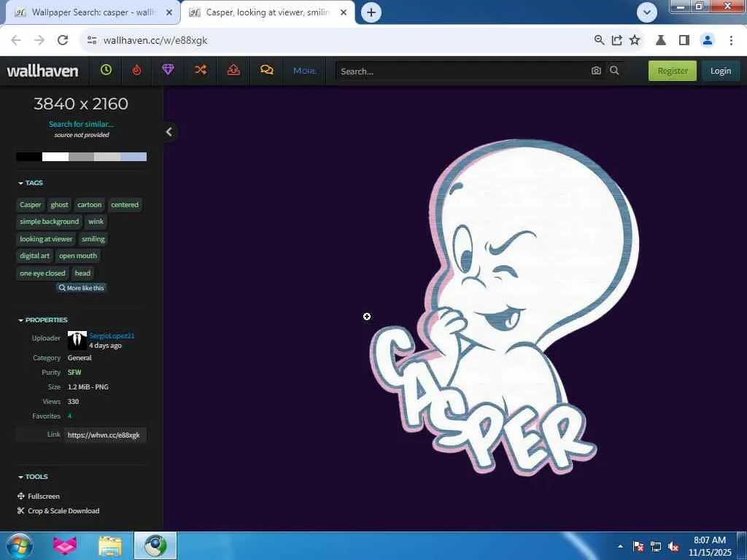Click the Register button

coord(672,71)
